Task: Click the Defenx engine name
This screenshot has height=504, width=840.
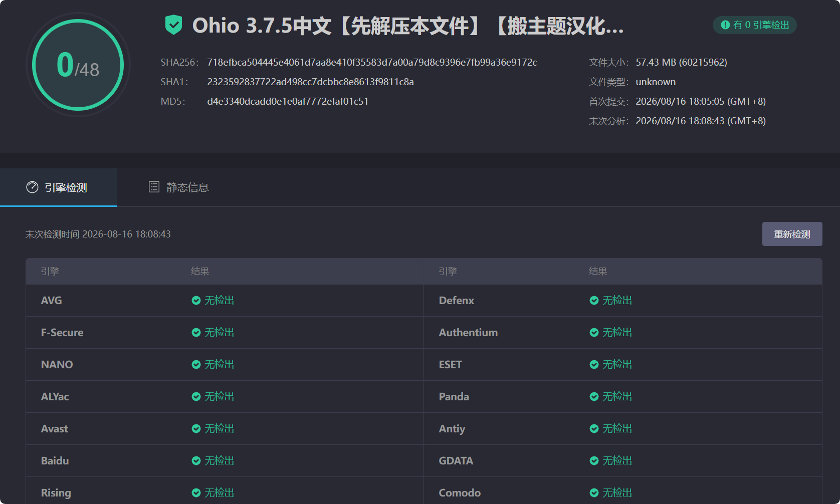Action: coord(457,300)
